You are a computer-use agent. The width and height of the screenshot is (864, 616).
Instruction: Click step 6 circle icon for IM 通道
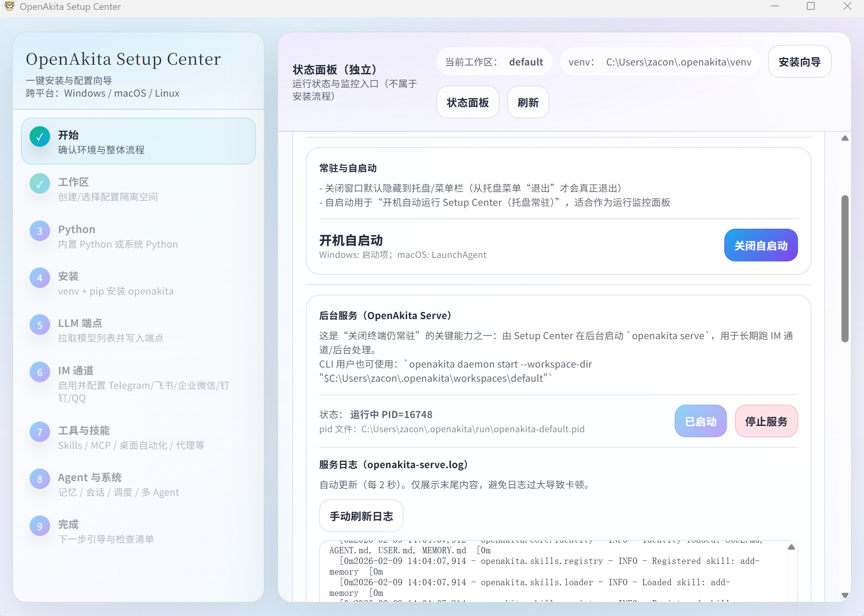click(x=40, y=372)
